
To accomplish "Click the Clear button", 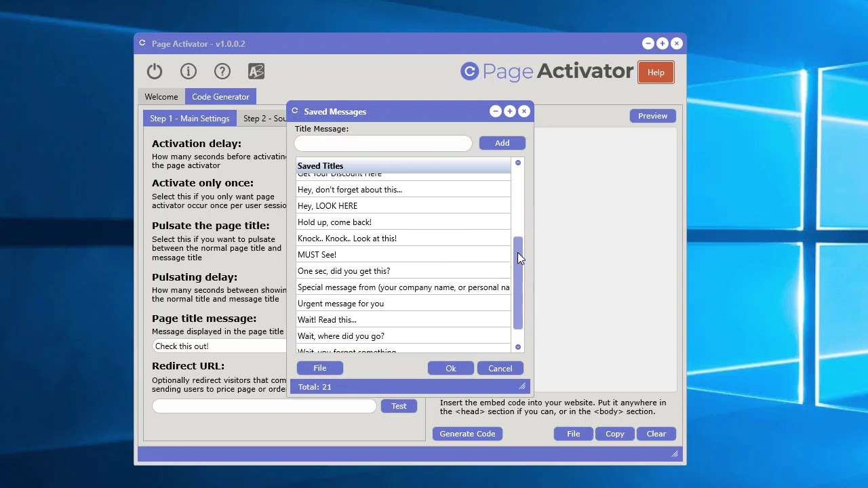I will coord(656,434).
